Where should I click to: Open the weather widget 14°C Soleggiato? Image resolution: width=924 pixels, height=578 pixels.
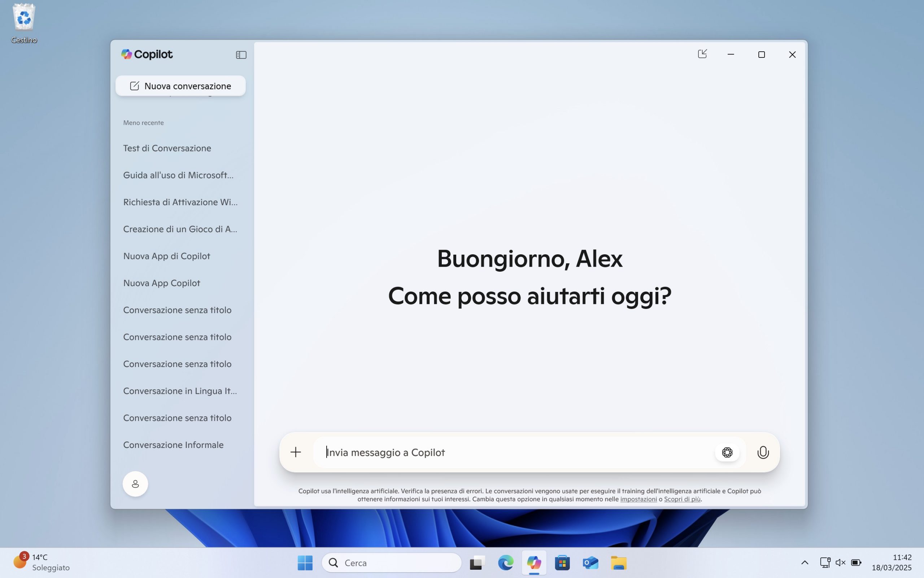42,562
